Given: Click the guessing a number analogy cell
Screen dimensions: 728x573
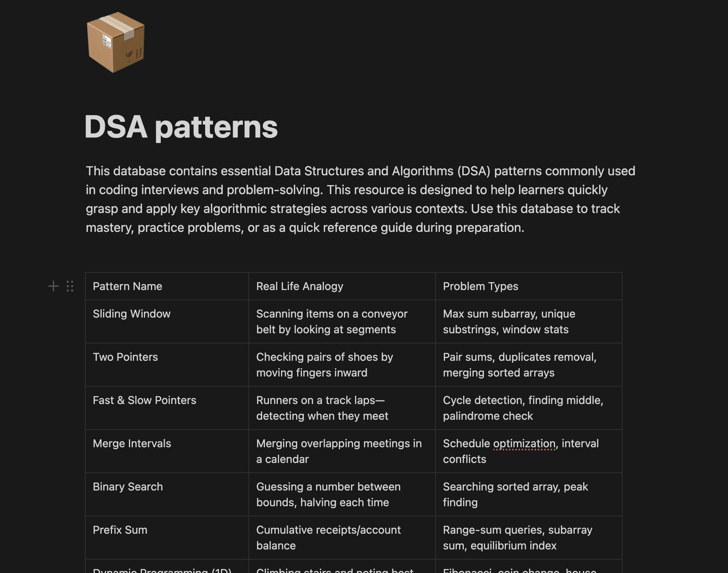Looking at the screenshot, I should pyautogui.click(x=328, y=494).
